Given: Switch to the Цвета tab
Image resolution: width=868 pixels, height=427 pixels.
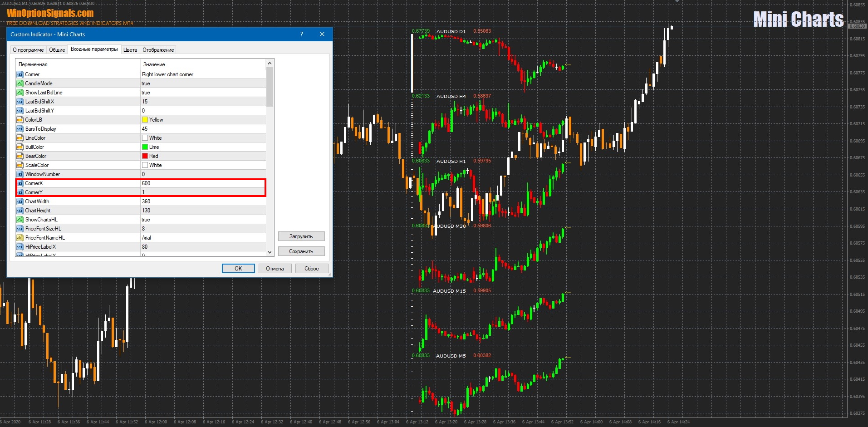Looking at the screenshot, I should 130,50.
